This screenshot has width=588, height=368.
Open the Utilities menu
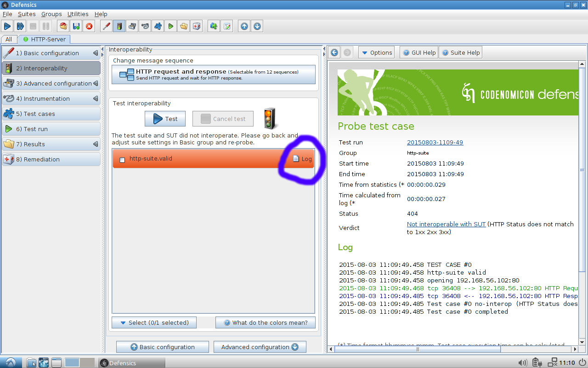[78, 14]
